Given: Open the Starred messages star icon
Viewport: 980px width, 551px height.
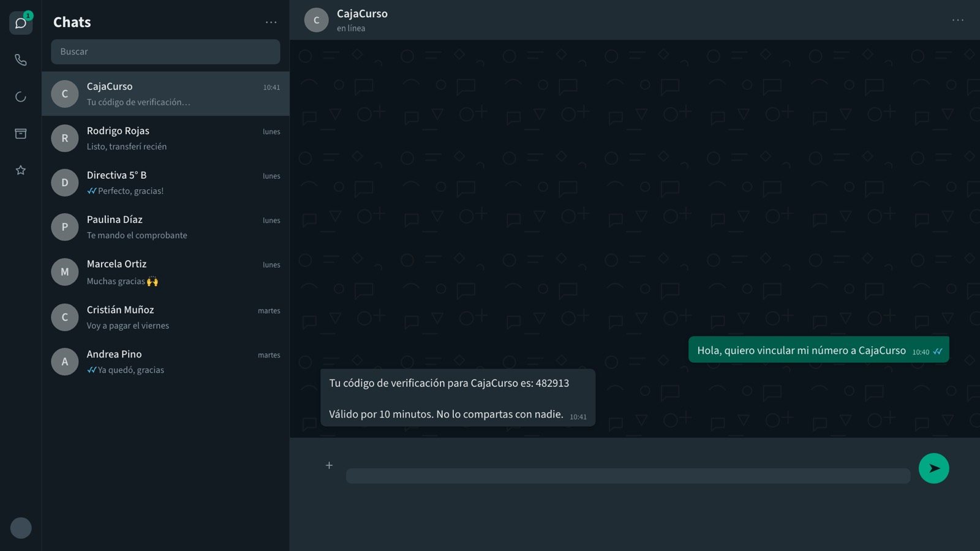Looking at the screenshot, I should point(21,170).
